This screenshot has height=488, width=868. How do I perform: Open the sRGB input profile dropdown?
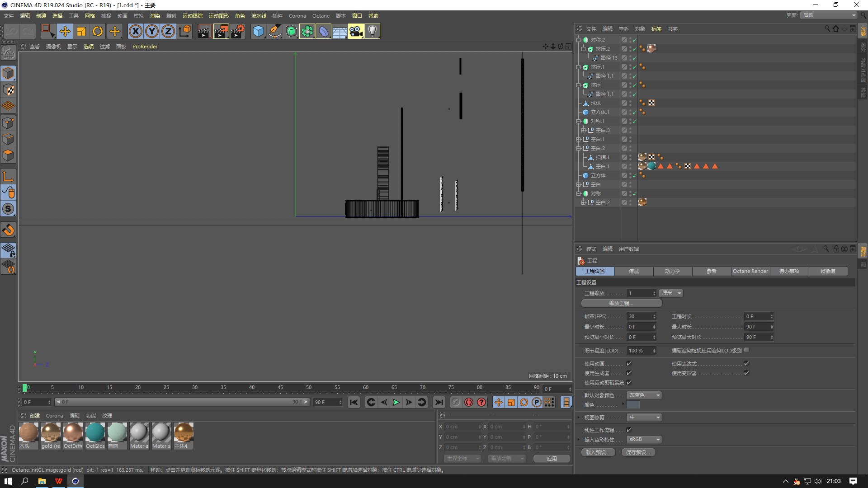[644, 439]
